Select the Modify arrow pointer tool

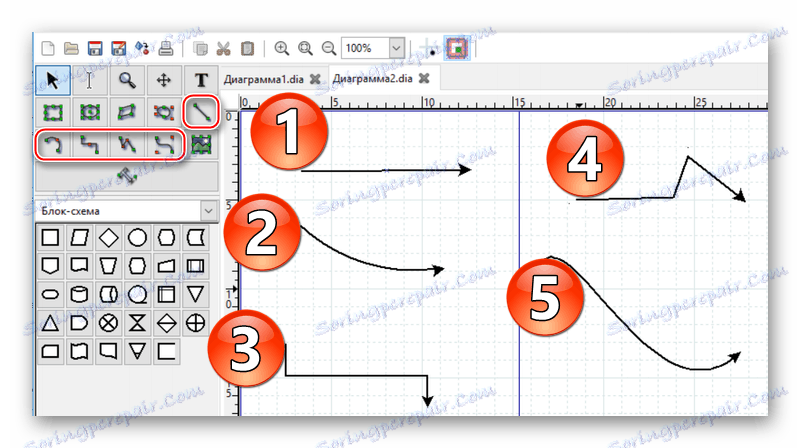pos(53,80)
